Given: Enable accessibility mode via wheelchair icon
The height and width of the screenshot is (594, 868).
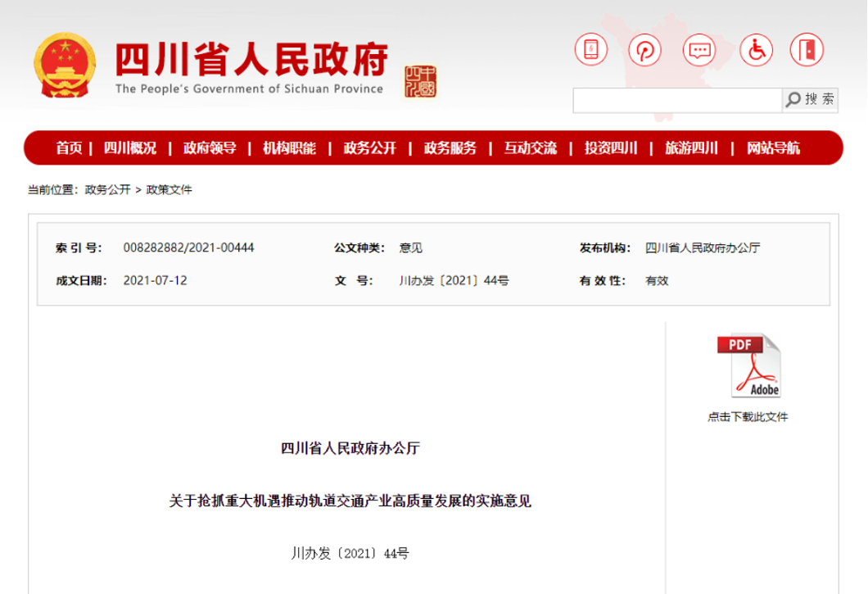Looking at the screenshot, I should [x=755, y=51].
